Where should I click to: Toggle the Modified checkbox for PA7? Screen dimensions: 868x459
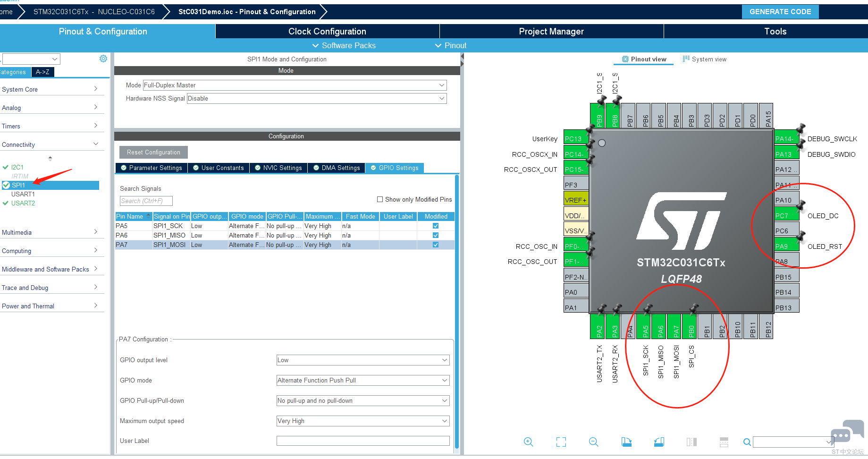click(436, 245)
